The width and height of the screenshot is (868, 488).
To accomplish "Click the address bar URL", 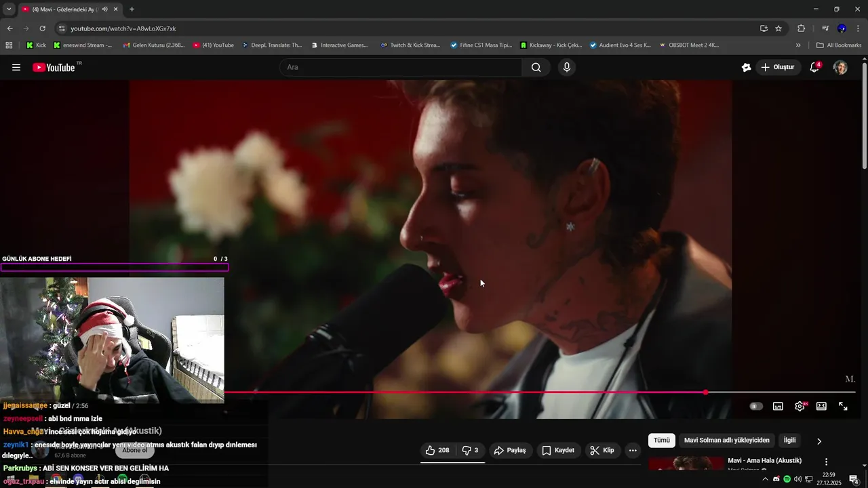I will pos(123,28).
